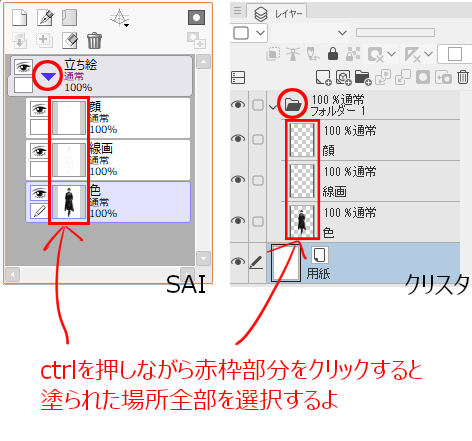472x441 pixels.
Task: Click SAI's apply mask icon
Action: (x=196, y=40)
